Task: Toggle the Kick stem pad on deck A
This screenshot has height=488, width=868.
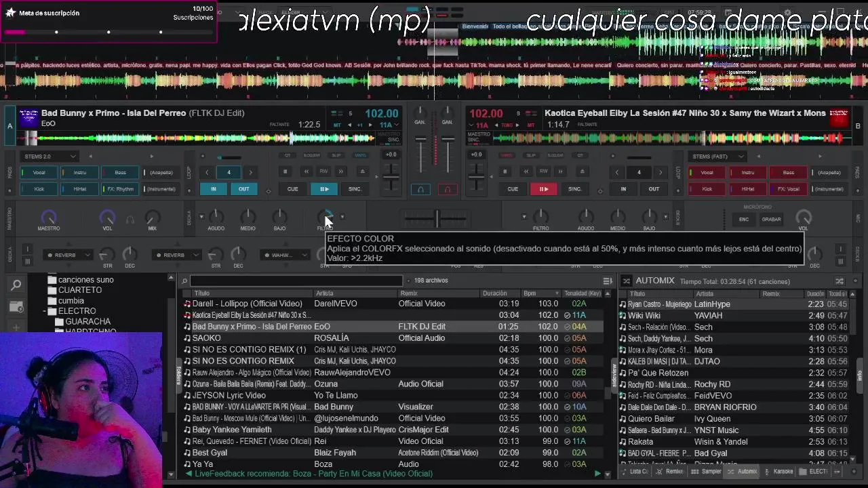Action: [40, 189]
